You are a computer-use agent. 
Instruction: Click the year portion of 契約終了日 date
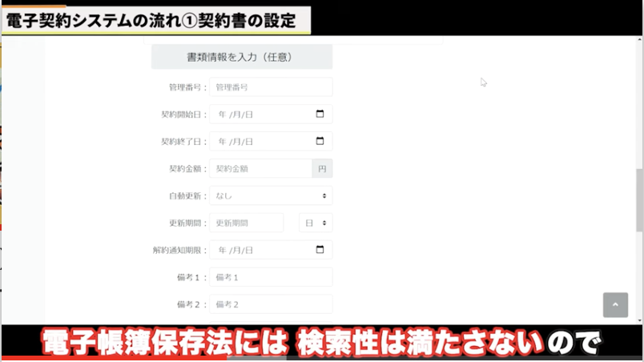pos(222,142)
